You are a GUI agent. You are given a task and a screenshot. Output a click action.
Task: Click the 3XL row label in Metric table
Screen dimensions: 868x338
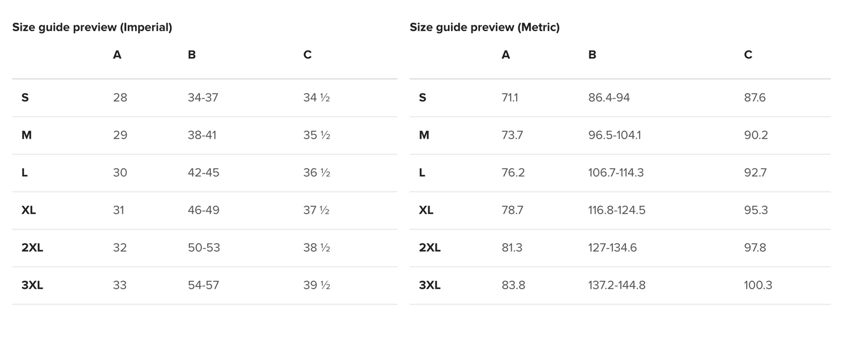click(x=429, y=285)
